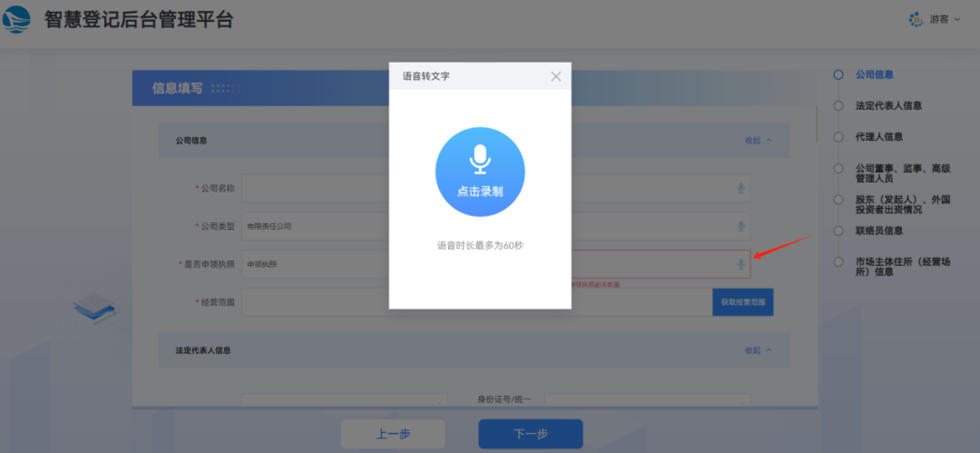Click the 下一步 button
Screen dimensions: 980x453
pos(530,434)
